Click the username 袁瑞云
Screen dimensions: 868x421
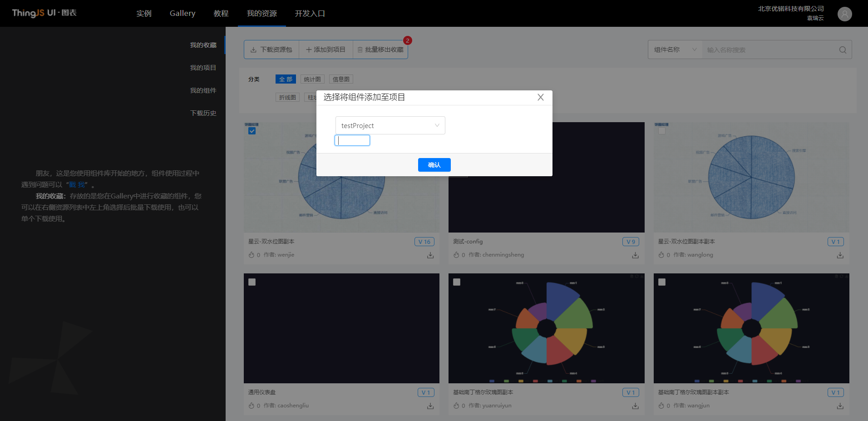point(815,18)
